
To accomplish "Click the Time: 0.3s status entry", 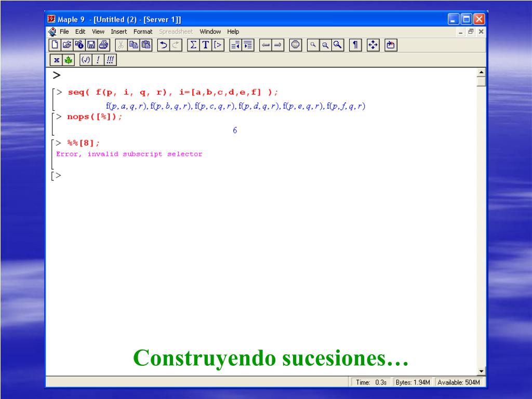I will (x=371, y=382).
